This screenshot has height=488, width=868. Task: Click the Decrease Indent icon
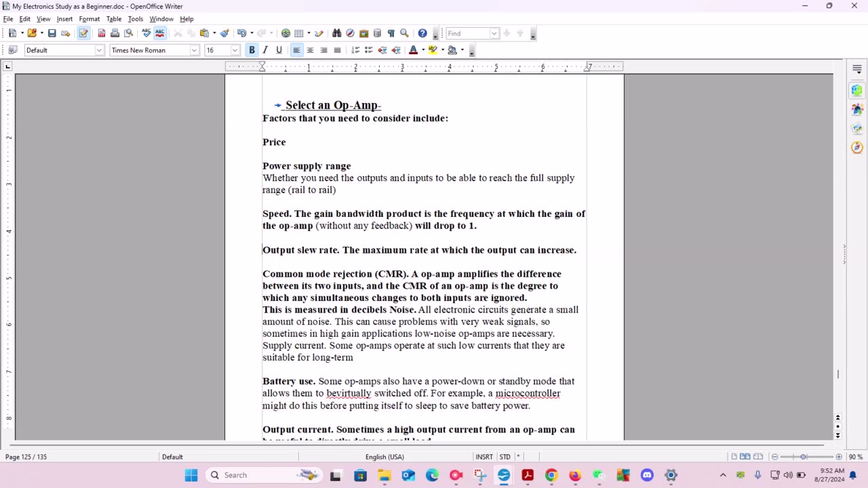pyautogui.click(x=382, y=50)
